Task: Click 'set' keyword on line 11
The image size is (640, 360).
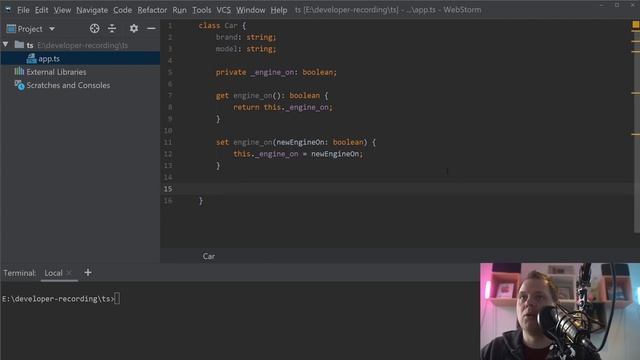Action: (222, 142)
